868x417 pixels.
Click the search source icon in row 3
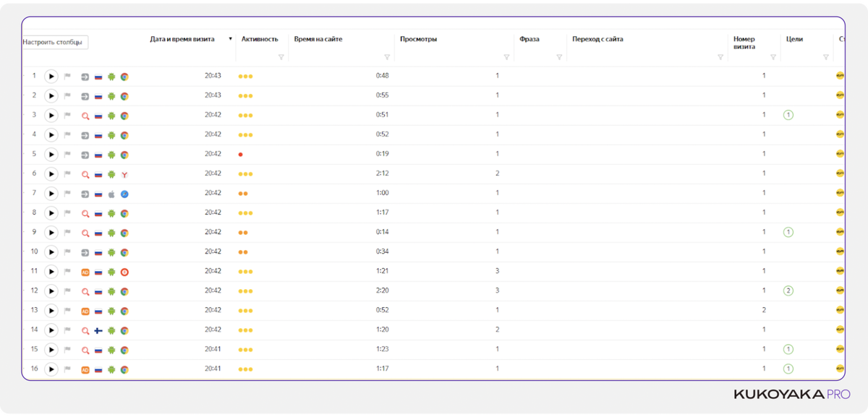tap(85, 115)
